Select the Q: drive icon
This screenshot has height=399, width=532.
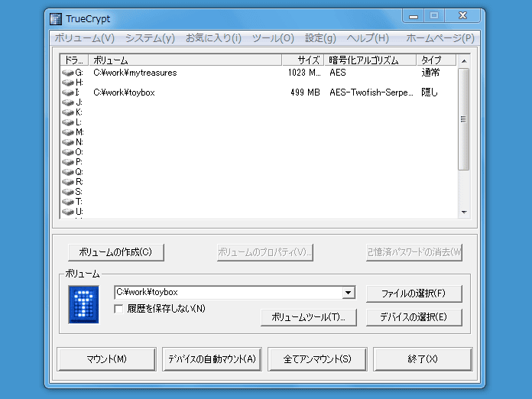[x=68, y=172]
